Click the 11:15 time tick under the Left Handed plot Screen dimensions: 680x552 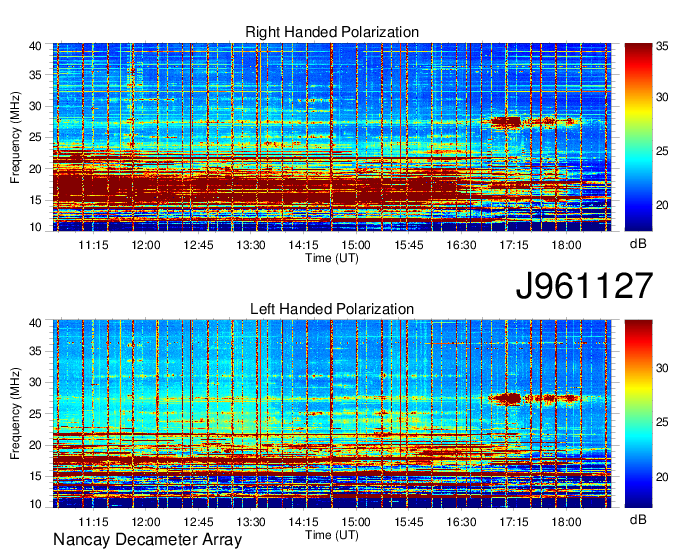(x=93, y=521)
